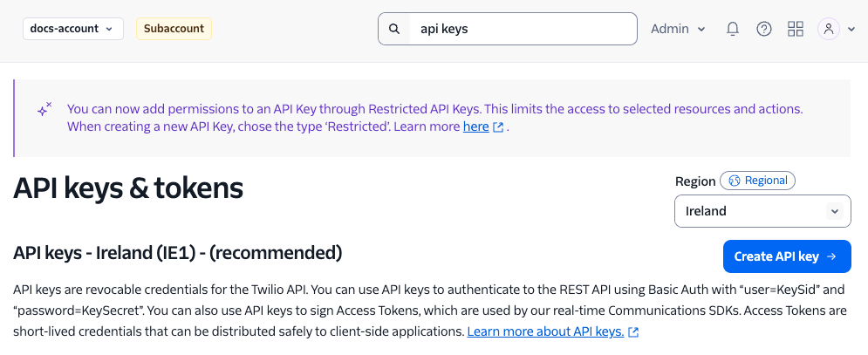
Task: Click external link icon after 'Learn more about API keys'
Action: [634, 332]
